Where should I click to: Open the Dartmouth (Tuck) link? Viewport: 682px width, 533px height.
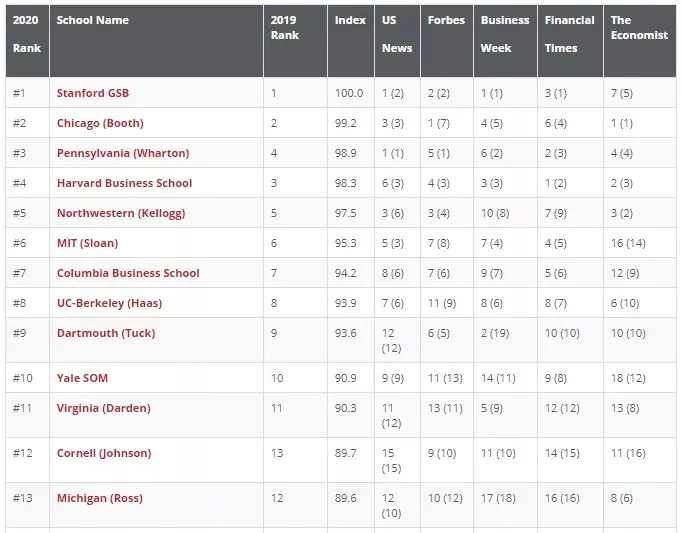click(106, 333)
